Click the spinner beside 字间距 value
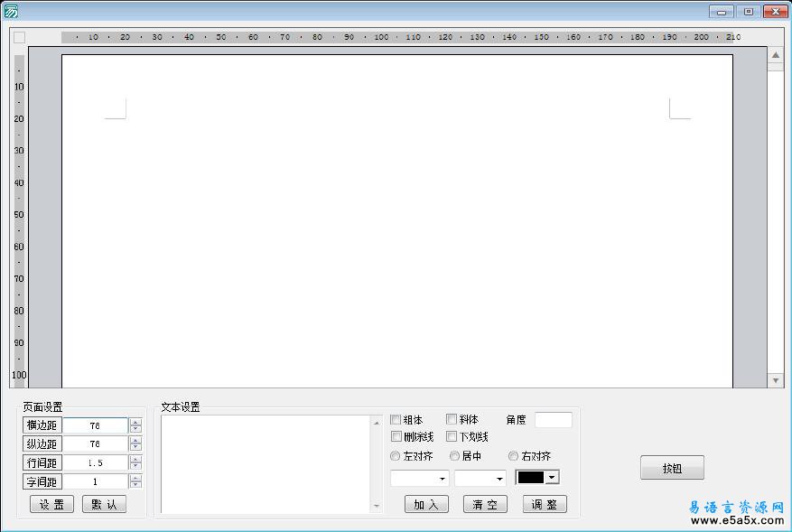 135,481
